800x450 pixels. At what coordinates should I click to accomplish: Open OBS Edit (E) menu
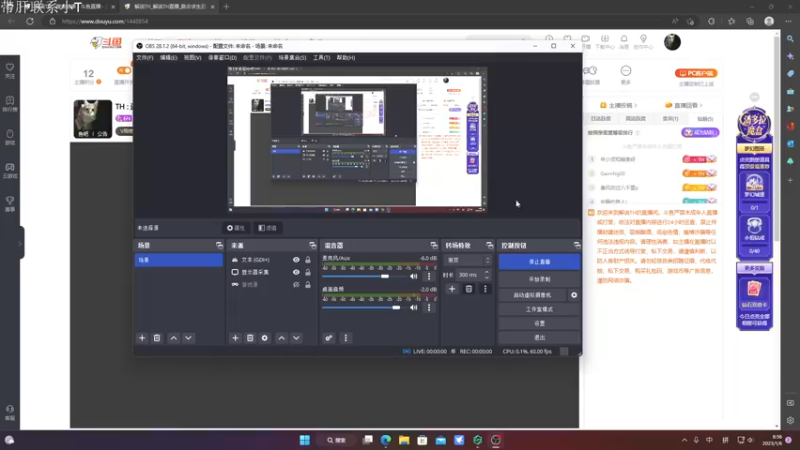[168, 58]
